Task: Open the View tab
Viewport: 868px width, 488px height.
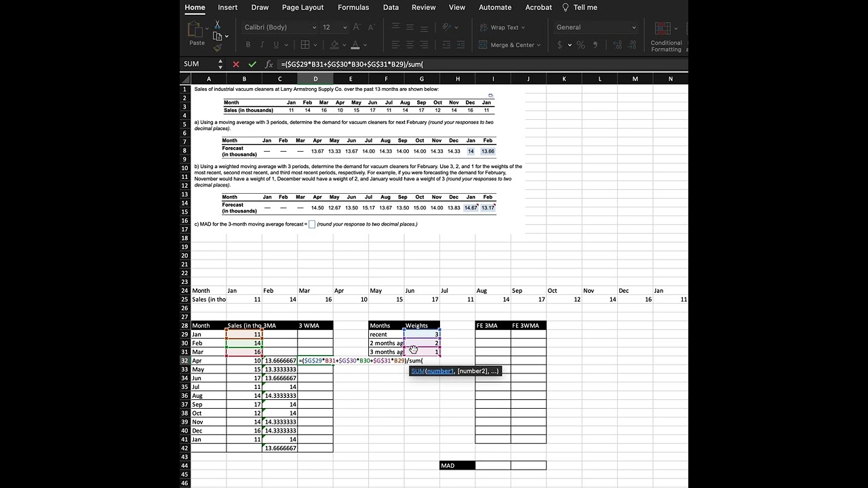Action: [x=457, y=7]
